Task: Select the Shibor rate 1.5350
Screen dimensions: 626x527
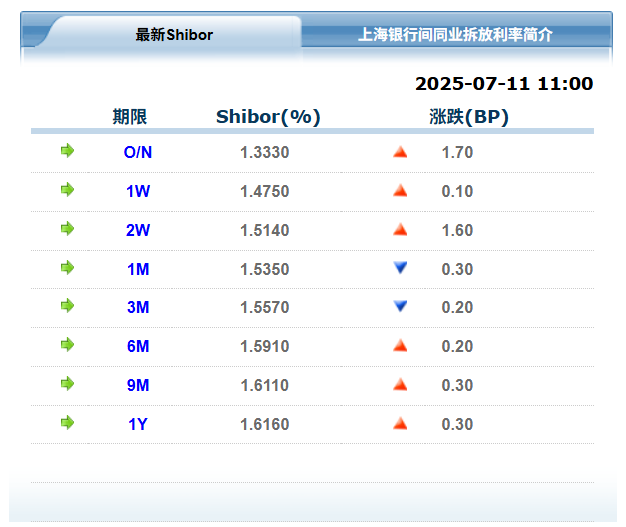Action: [x=265, y=269]
